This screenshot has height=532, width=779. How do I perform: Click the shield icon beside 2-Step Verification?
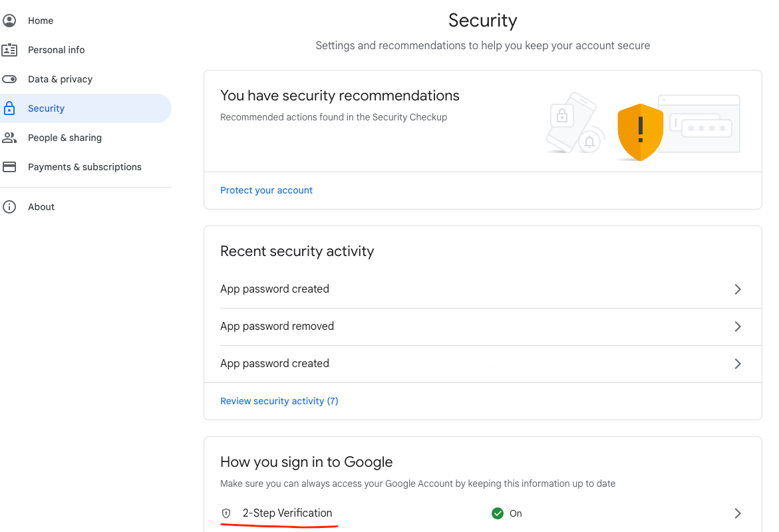click(x=226, y=513)
